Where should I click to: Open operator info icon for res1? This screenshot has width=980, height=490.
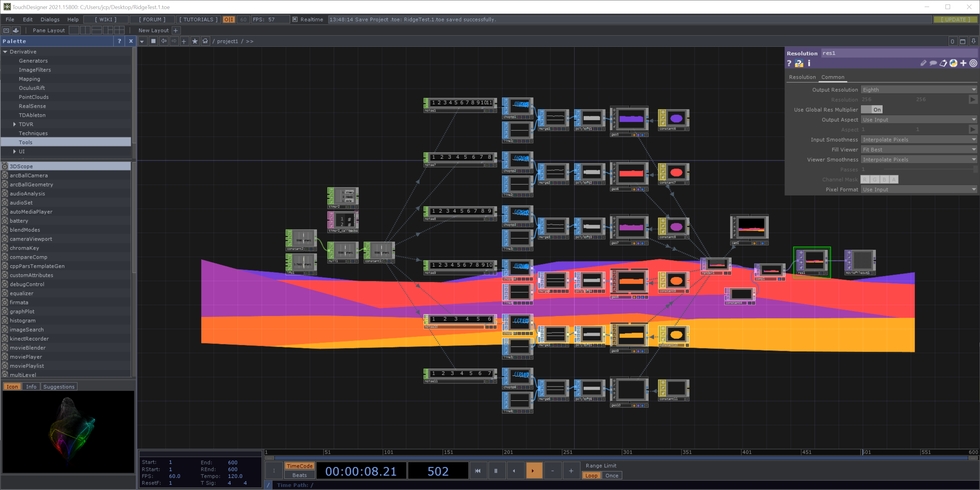[x=809, y=63]
